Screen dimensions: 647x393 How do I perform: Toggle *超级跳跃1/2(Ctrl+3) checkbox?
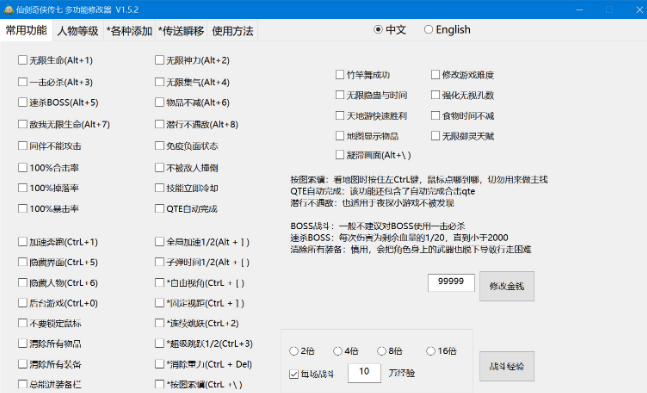160,343
